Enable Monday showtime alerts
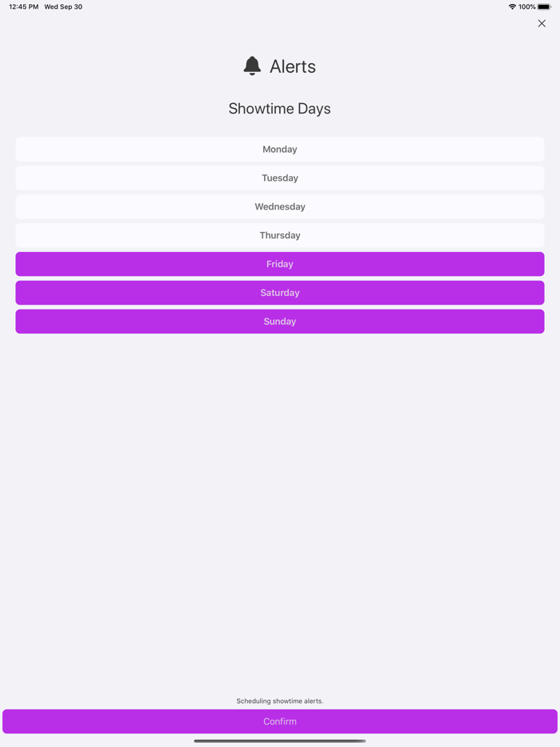 click(x=280, y=150)
